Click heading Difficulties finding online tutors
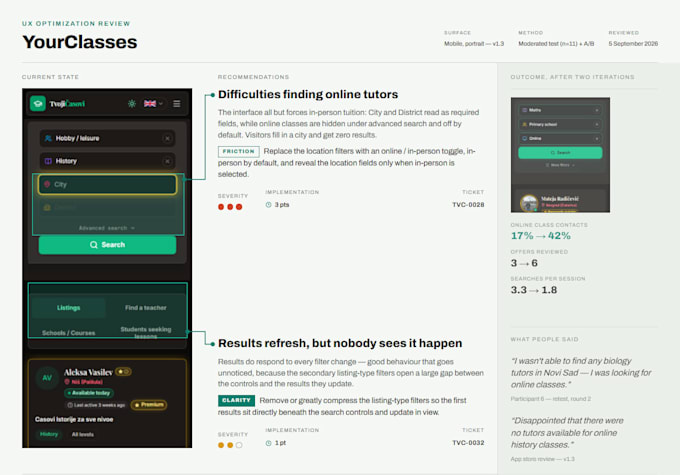 click(x=308, y=95)
